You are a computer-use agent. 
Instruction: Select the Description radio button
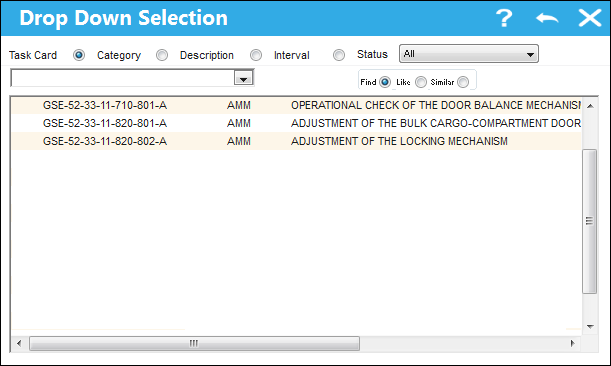tap(256, 55)
